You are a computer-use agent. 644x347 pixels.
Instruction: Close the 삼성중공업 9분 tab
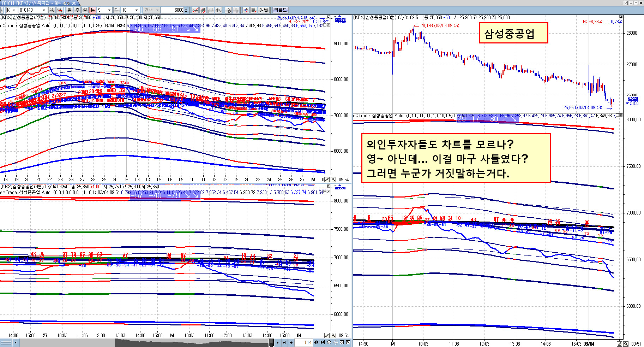pyautogui.click(x=74, y=3)
